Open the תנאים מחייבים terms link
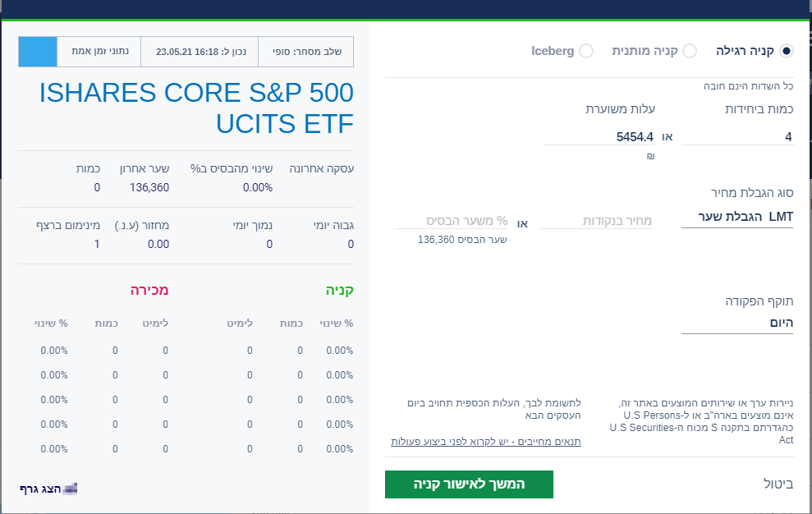 coord(486,441)
